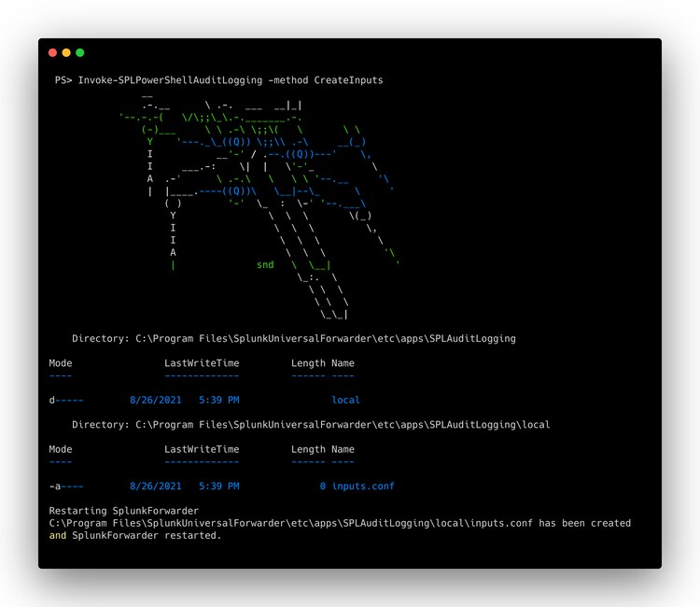Click the 'Restarting SplunkForwarder' status line

click(x=123, y=511)
